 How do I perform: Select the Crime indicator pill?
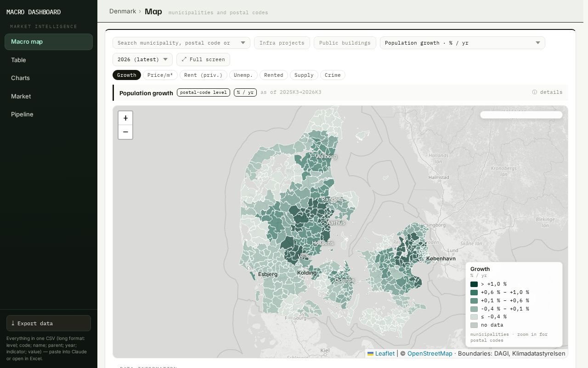click(x=333, y=75)
